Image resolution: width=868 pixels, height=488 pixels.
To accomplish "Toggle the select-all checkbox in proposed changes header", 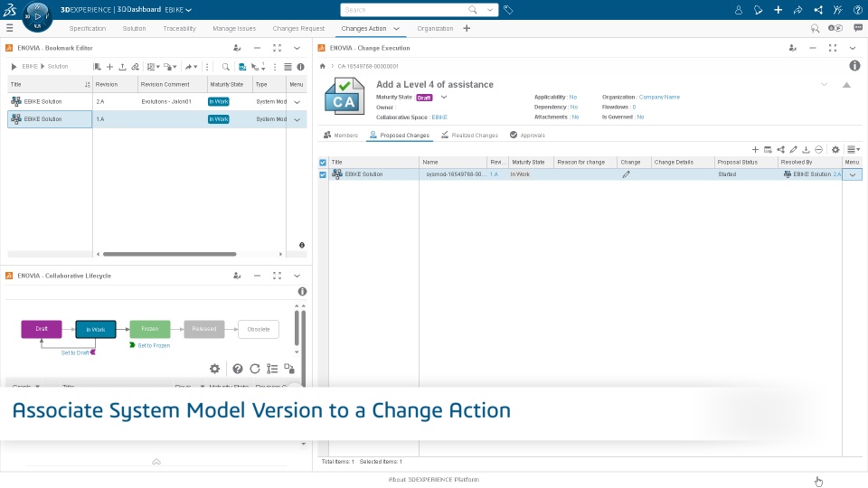I will [323, 162].
